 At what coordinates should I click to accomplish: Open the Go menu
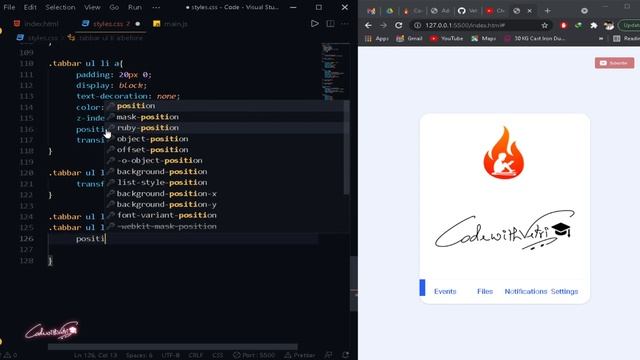point(114,7)
